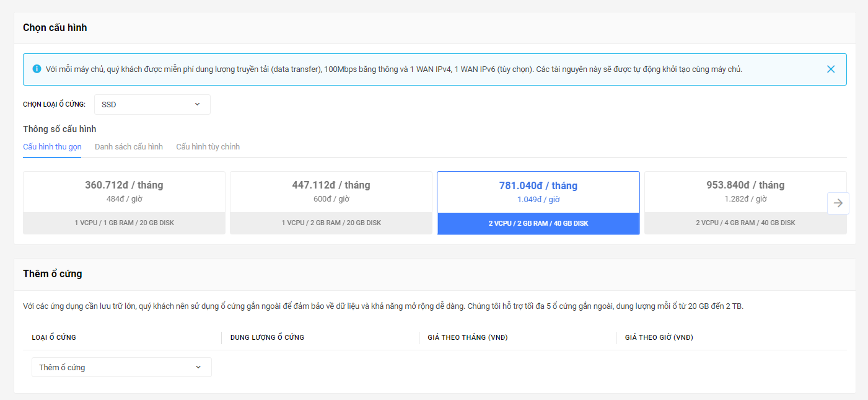Viewport: 868px width, 400px height.
Task: Click the CHỌN LOẠI Ổ CỨNG label
Action: coord(55,104)
